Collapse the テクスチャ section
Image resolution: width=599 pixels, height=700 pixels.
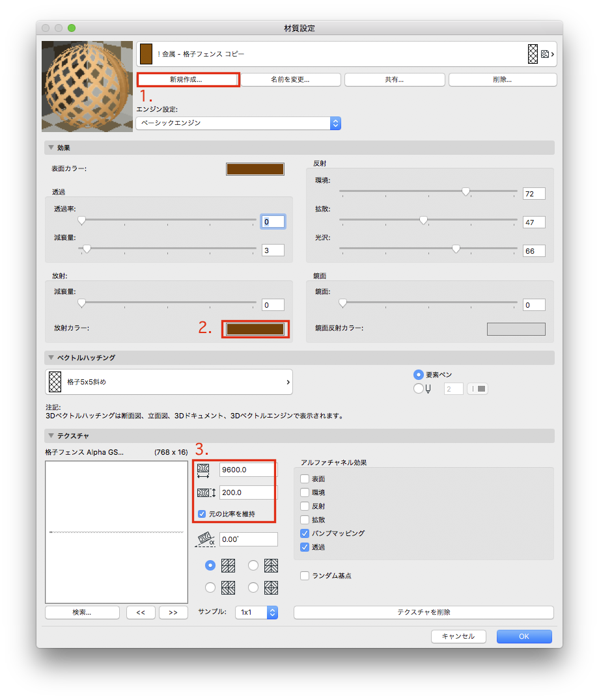pyautogui.click(x=51, y=436)
